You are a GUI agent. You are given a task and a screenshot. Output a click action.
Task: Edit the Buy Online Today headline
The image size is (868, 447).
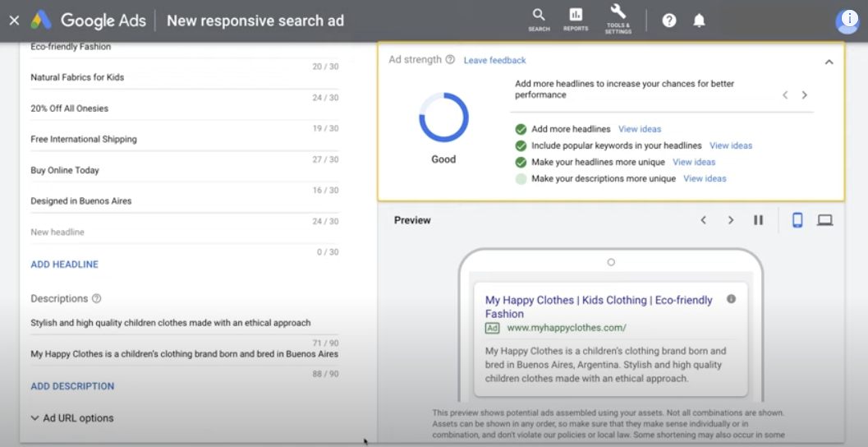(x=184, y=171)
